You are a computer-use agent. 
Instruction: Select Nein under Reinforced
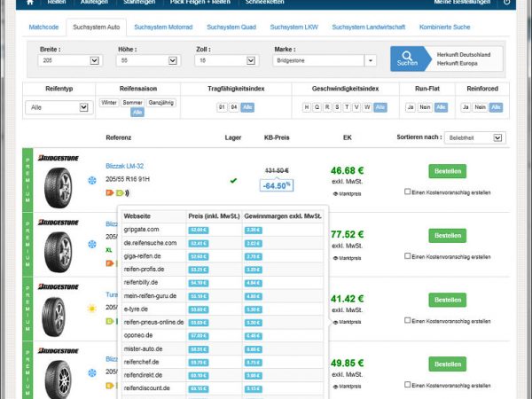coord(480,107)
